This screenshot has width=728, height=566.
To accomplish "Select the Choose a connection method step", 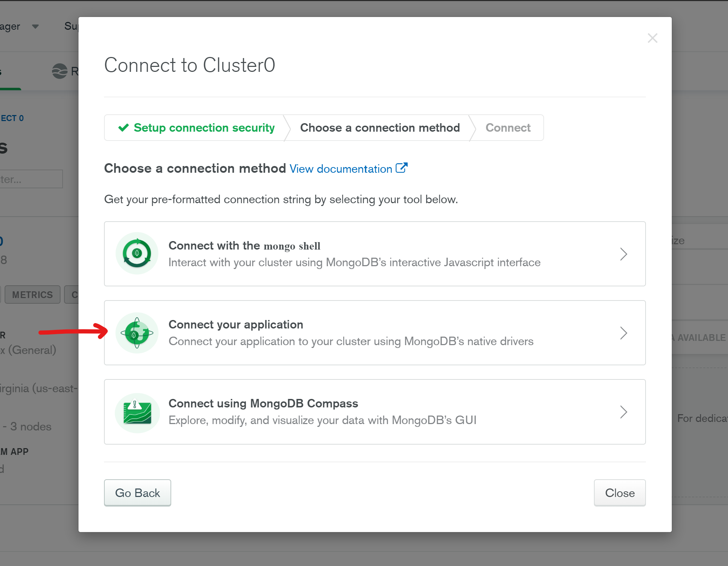I will (x=380, y=128).
